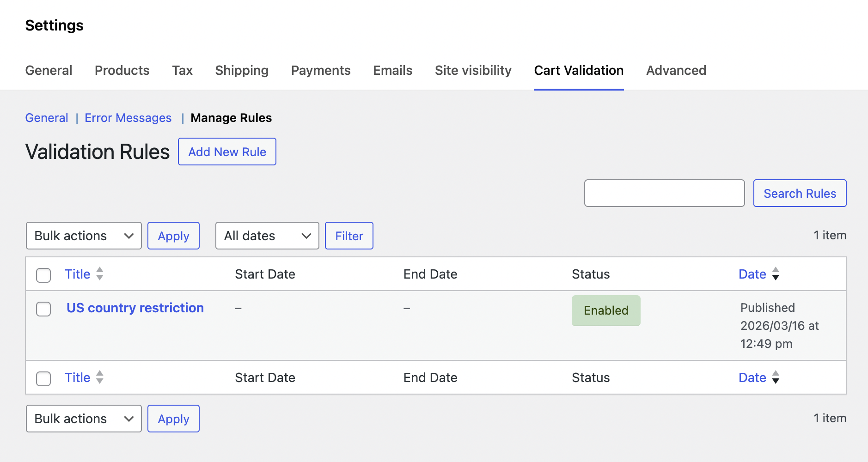Click Title sort arrows in table footer

[x=99, y=377]
